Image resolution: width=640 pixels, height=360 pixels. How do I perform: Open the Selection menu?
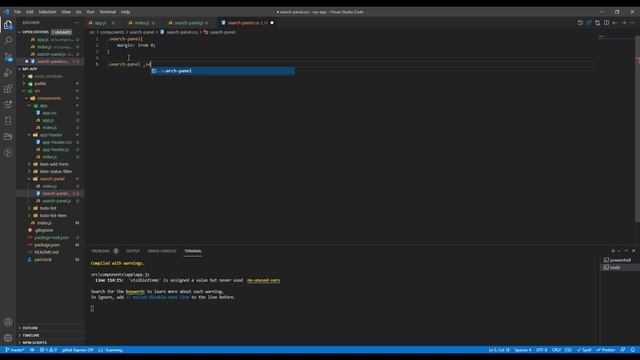point(47,12)
